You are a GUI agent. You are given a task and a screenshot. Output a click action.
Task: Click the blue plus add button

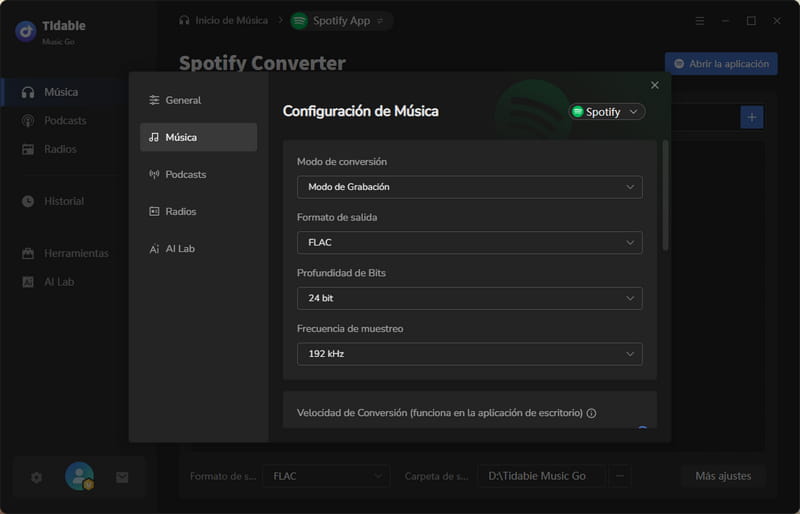pyautogui.click(x=752, y=117)
